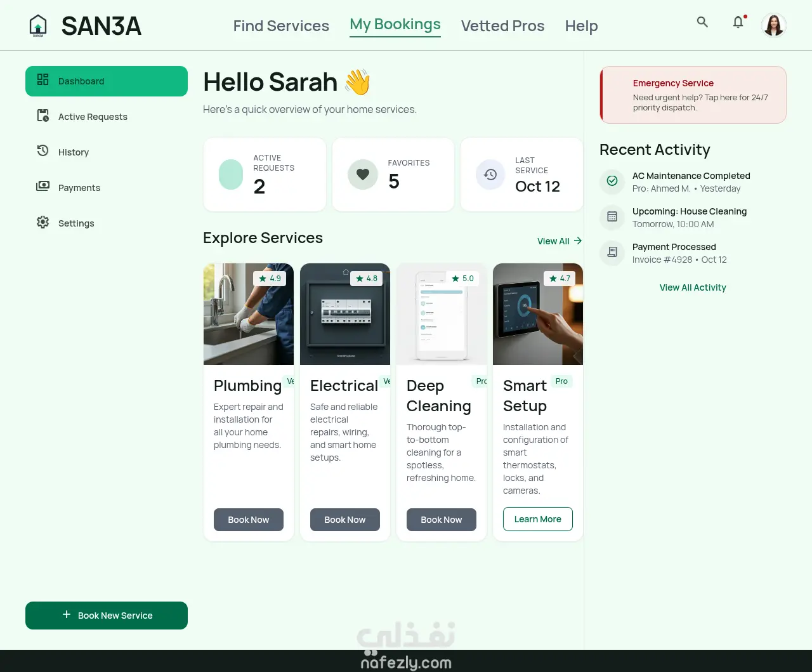
Task: Click the Explore Services heading
Action: coord(263,238)
